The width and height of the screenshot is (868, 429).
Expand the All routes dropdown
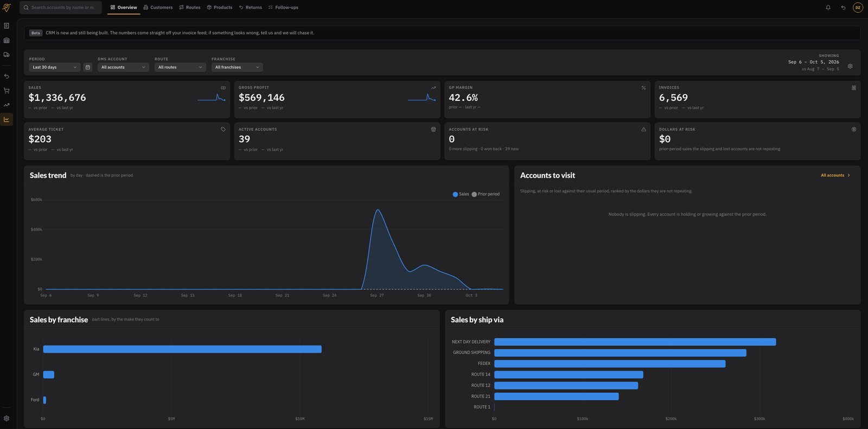(180, 67)
